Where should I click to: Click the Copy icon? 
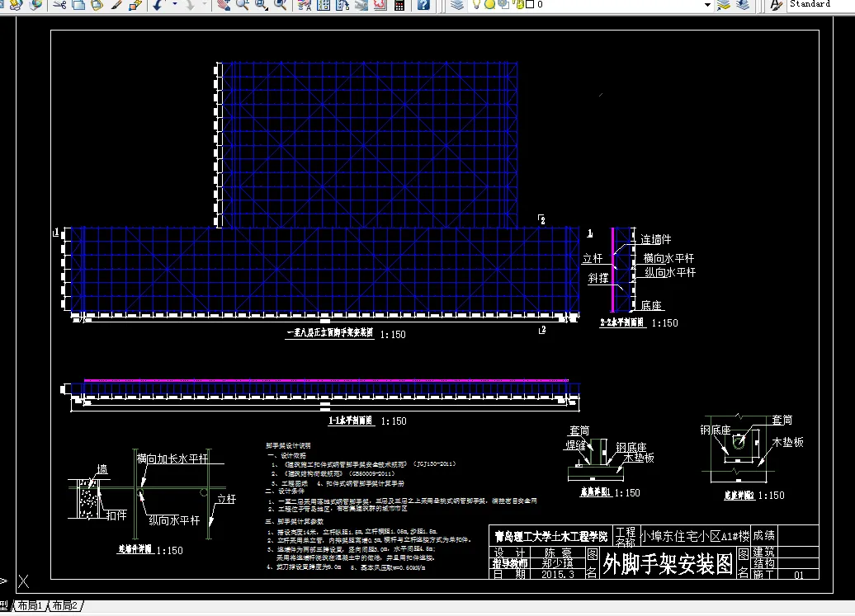point(78,5)
